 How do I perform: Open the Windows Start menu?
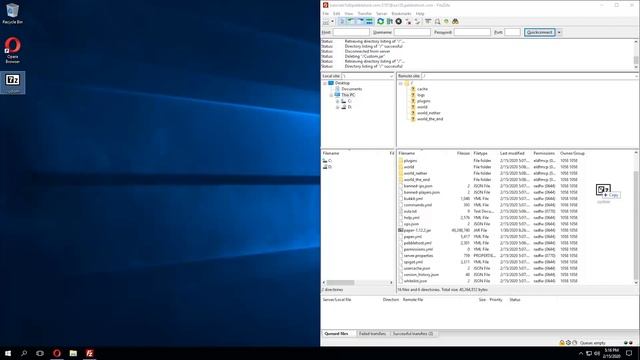click(x=8, y=353)
